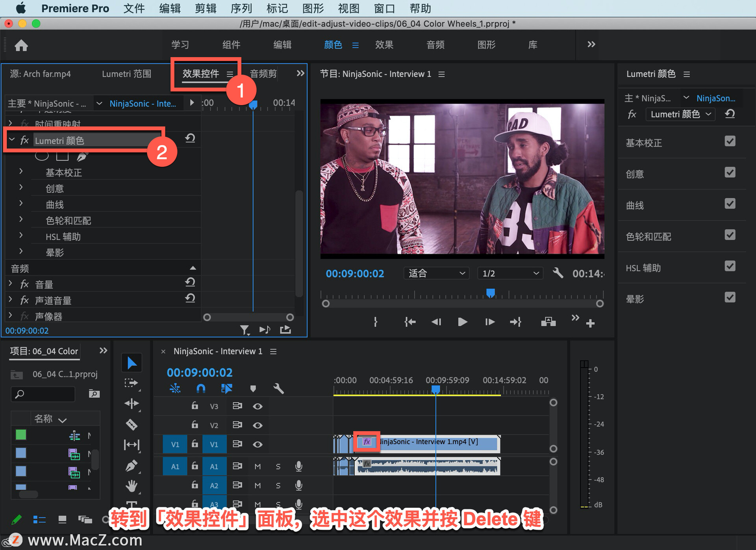The height and width of the screenshot is (550, 756).
Task: Open the 适合 zoom level dropdown
Action: point(436,273)
